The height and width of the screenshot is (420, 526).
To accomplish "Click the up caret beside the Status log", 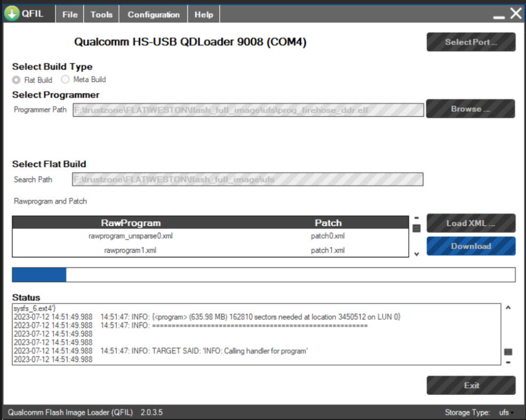I will (508, 308).
